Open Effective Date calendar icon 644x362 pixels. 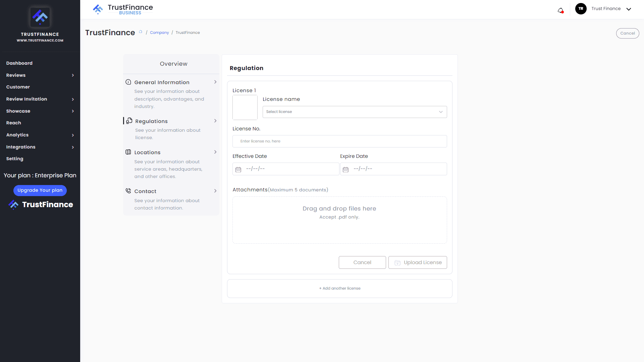coord(238,170)
